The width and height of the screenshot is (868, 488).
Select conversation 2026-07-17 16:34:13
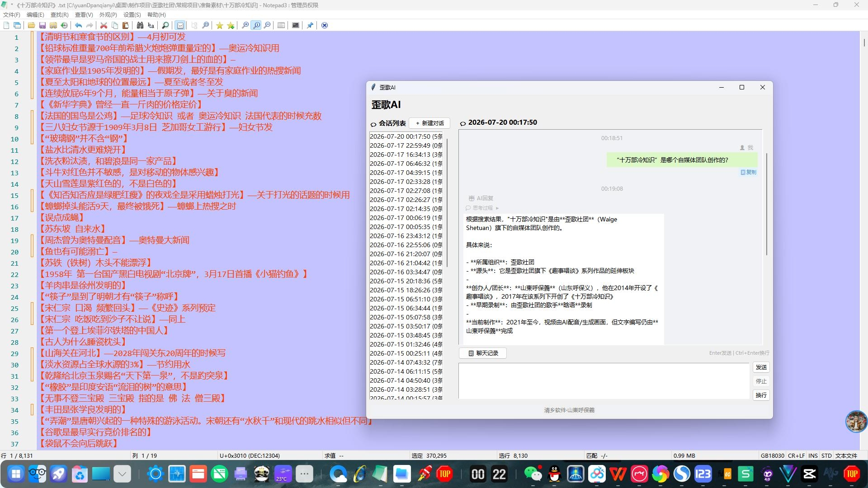click(406, 155)
